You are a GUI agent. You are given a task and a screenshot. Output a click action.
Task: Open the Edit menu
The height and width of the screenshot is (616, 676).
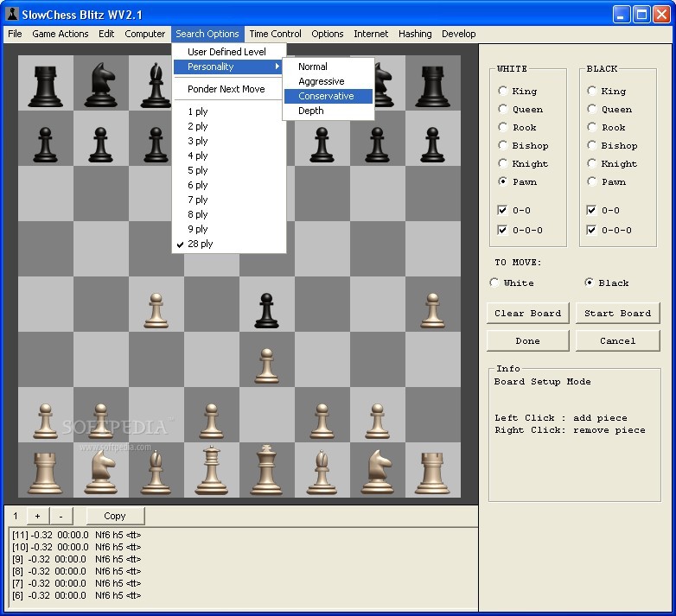pyautogui.click(x=106, y=34)
